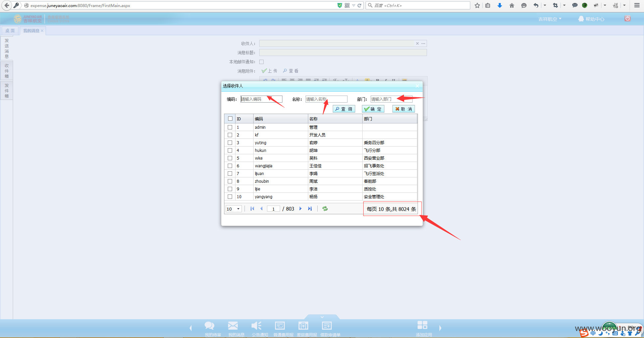The height and width of the screenshot is (338, 644).
Task: Click the bookmark star icon
Action: click(x=477, y=5)
